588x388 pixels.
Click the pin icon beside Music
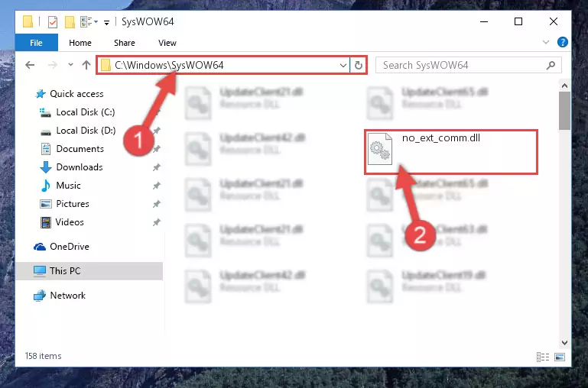(157, 186)
